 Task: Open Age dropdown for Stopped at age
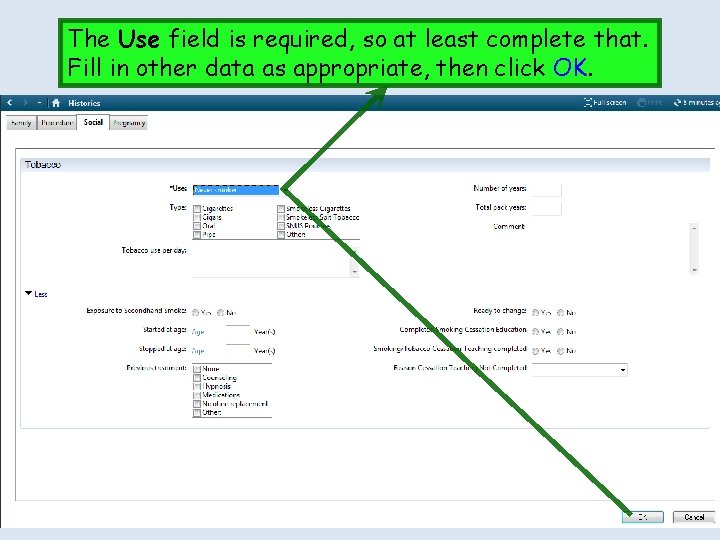198,351
